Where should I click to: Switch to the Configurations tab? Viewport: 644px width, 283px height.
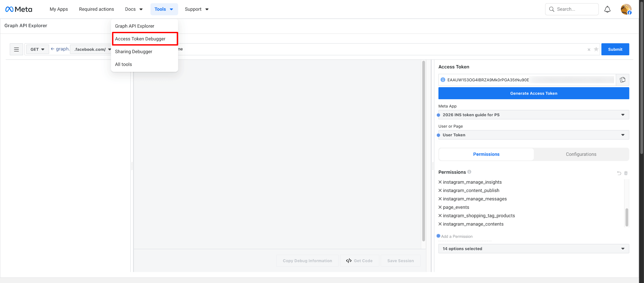[x=581, y=154]
